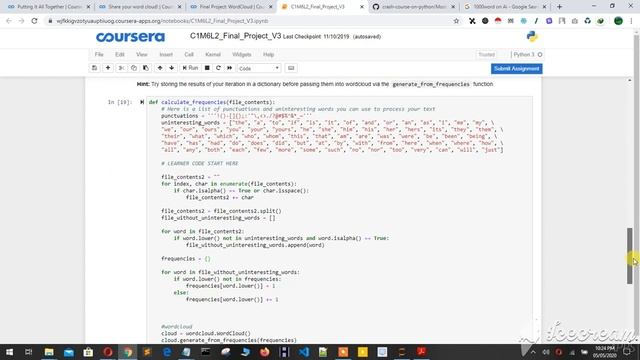
Task: Click the Python logo in the header
Action: (x=532, y=37)
